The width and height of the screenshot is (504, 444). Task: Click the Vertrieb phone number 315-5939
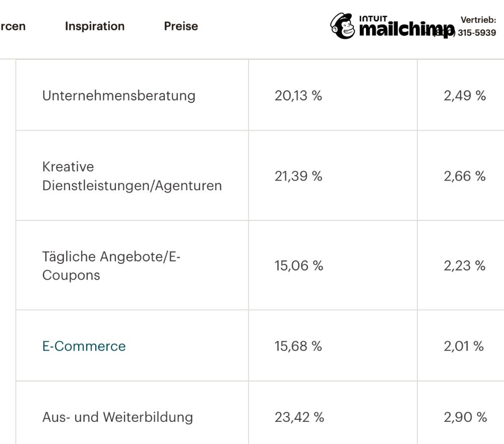pyautogui.click(x=477, y=32)
